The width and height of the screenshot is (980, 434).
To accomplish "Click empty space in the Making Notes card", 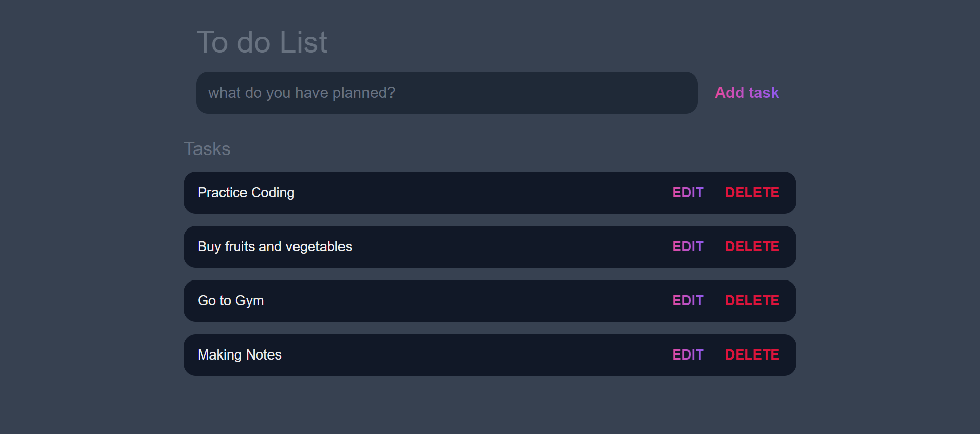I will tap(475, 355).
